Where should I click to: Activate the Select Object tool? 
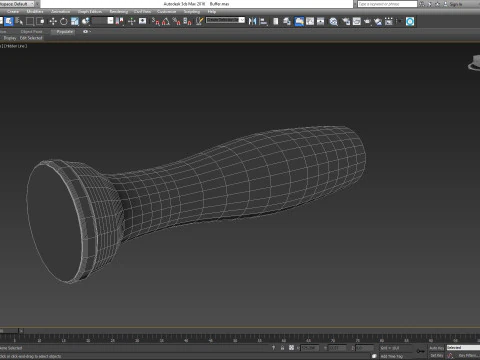coord(9,21)
